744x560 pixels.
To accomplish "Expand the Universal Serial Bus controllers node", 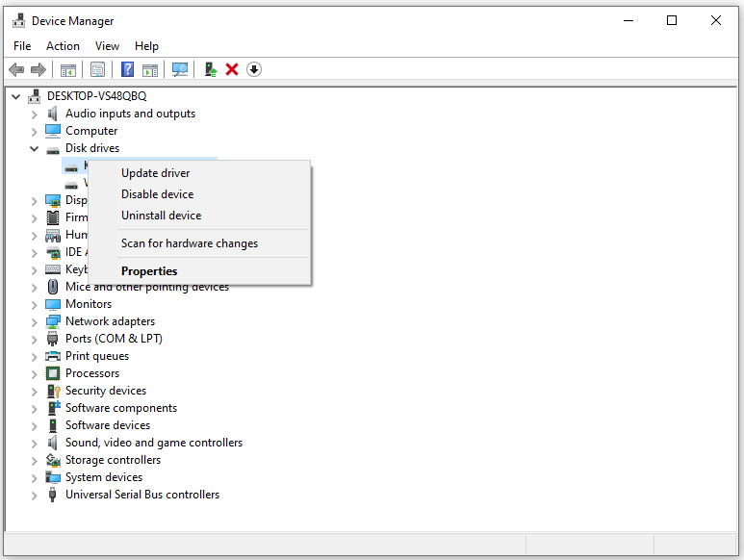I will (35, 495).
